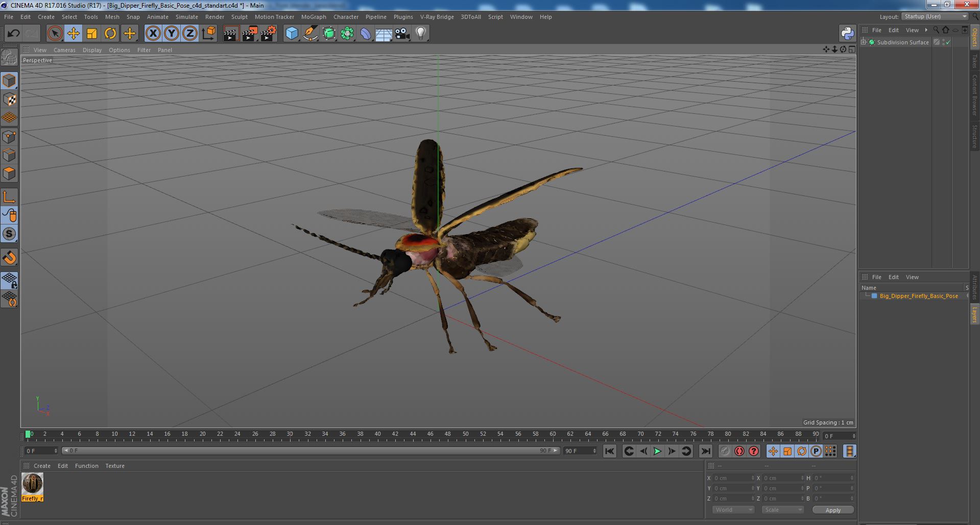Open the Character menu
Viewport: 980px width, 525px height.
346,17
